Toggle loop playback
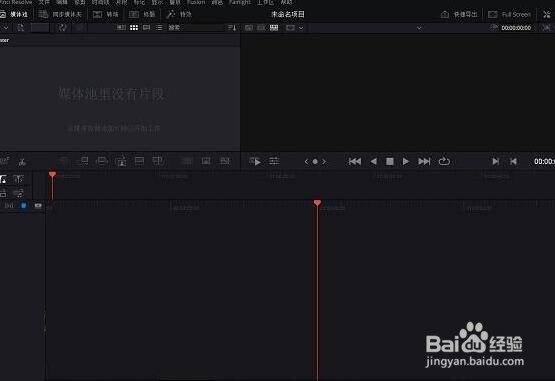This screenshot has width=555, height=381. (444, 161)
